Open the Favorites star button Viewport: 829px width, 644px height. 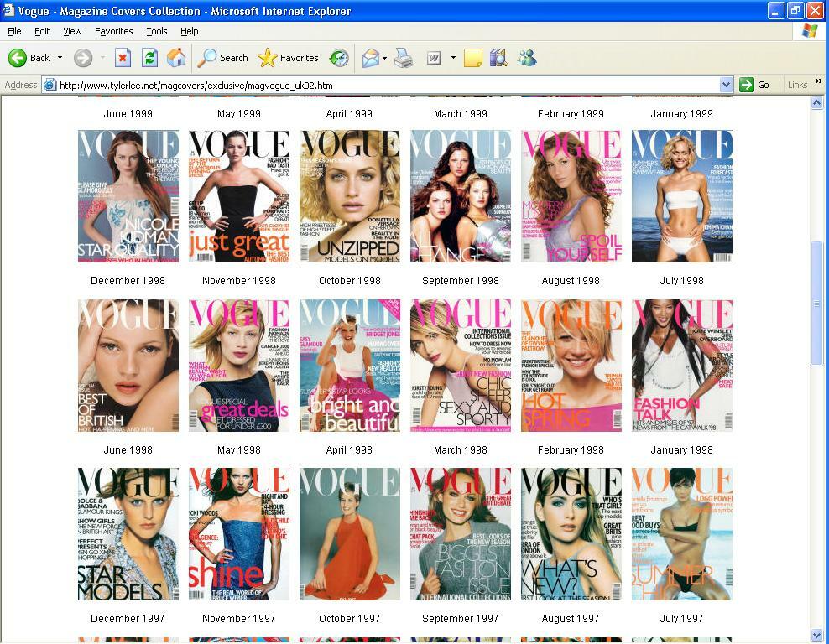tap(288, 58)
